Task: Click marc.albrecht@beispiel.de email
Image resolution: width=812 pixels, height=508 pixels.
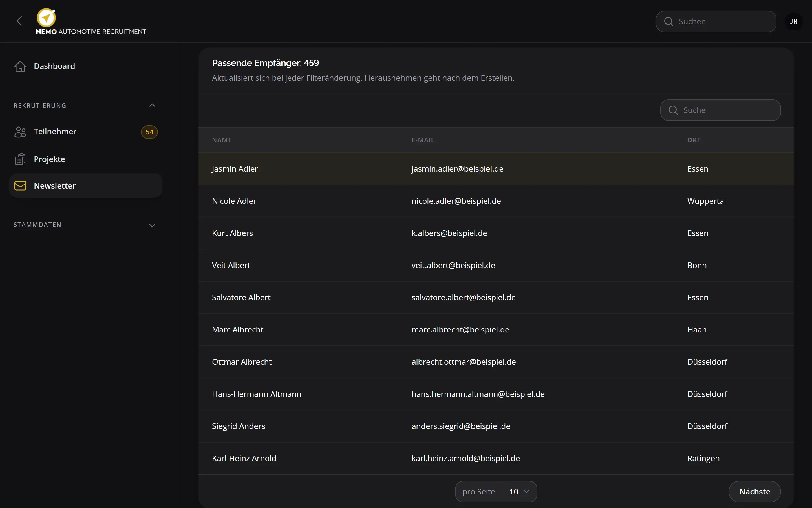Action: point(460,330)
